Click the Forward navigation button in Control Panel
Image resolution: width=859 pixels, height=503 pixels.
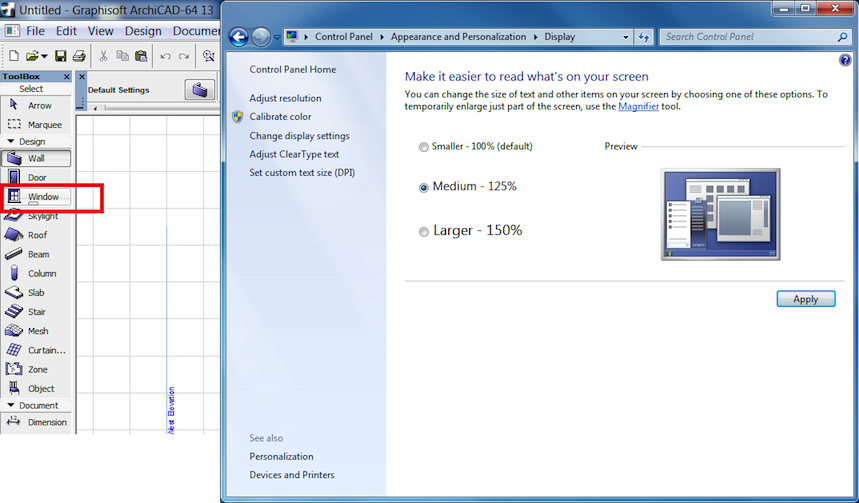click(x=261, y=37)
